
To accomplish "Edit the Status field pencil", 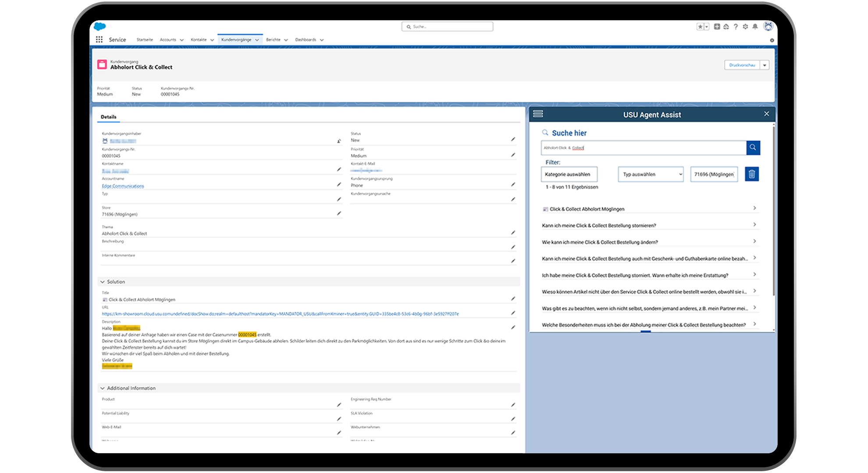I will pos(513,139).
